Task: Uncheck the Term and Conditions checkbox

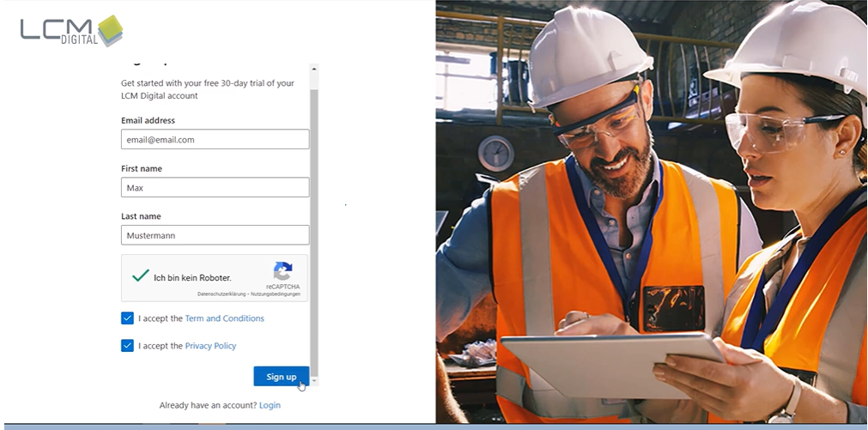Action: (128, 318)
